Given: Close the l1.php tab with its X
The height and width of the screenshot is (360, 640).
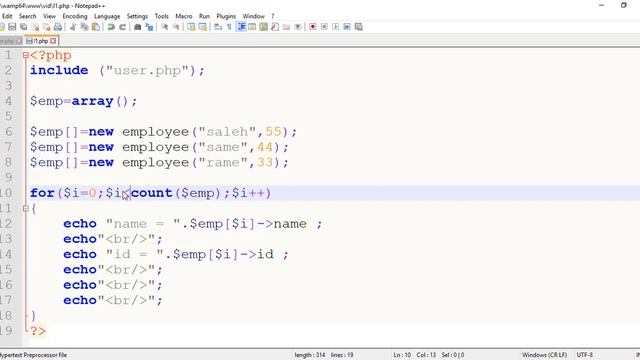Looking at the screenshot, I should 53,41.
